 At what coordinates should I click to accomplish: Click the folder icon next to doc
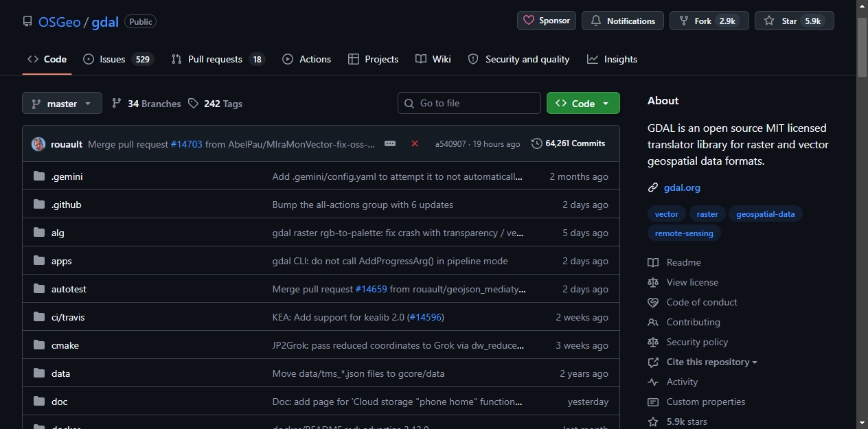pos(38,402)
